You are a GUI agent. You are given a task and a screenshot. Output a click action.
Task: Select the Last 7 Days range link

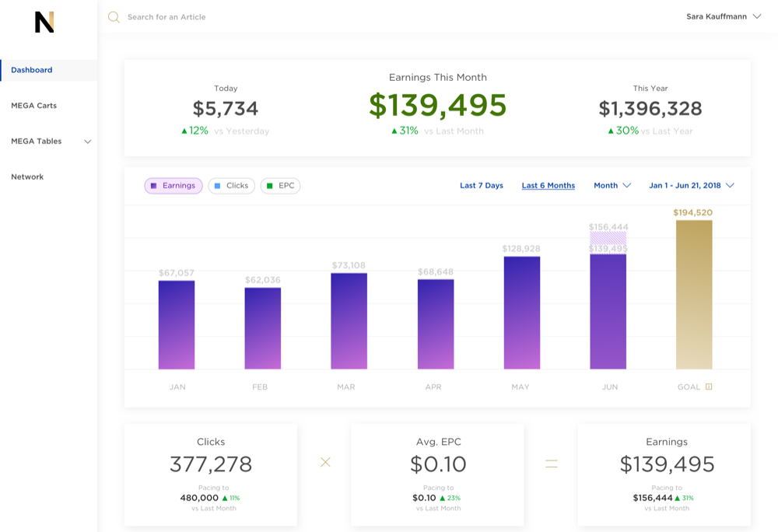[481, 186]
